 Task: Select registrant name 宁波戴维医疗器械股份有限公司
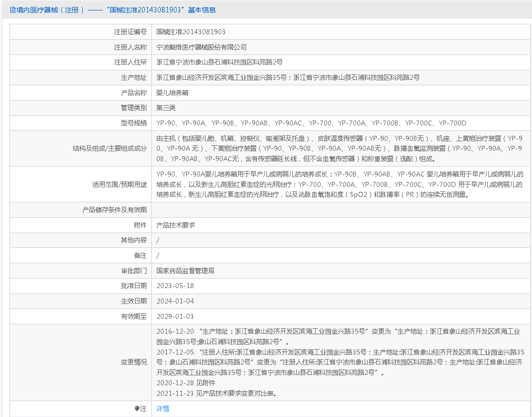pos(201,47)
